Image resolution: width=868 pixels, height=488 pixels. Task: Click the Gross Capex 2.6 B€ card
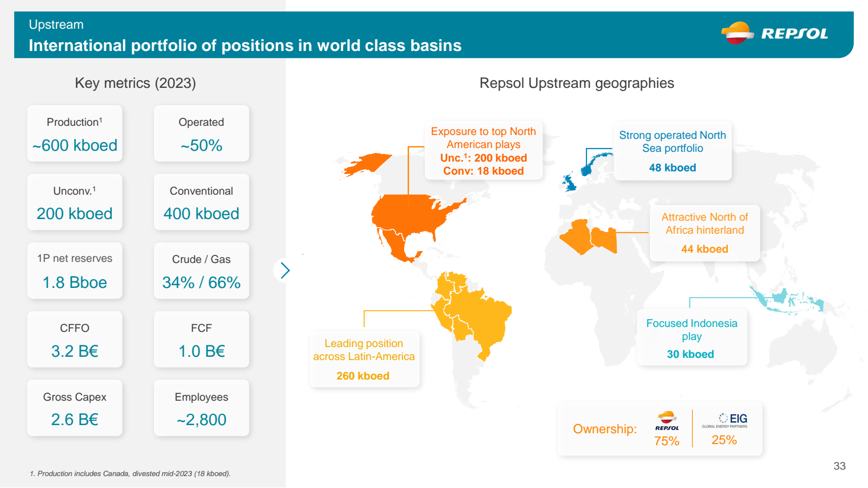(75, 408)
